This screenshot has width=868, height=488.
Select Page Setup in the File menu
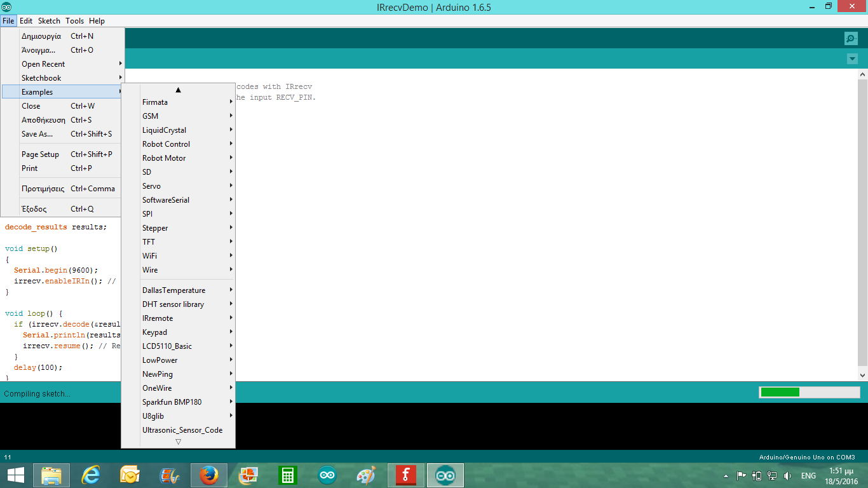pyautogui.click(x=62, y=154)
